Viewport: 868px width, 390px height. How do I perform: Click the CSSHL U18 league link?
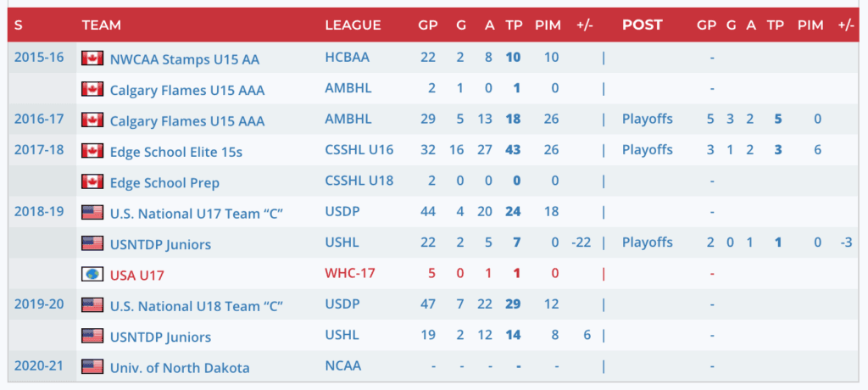click(358, 181)
